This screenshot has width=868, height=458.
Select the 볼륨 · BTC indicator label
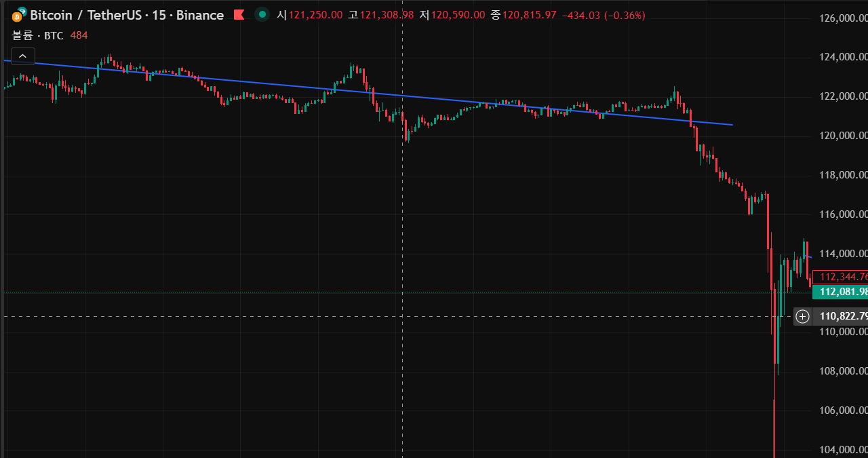tap(37, 35)
